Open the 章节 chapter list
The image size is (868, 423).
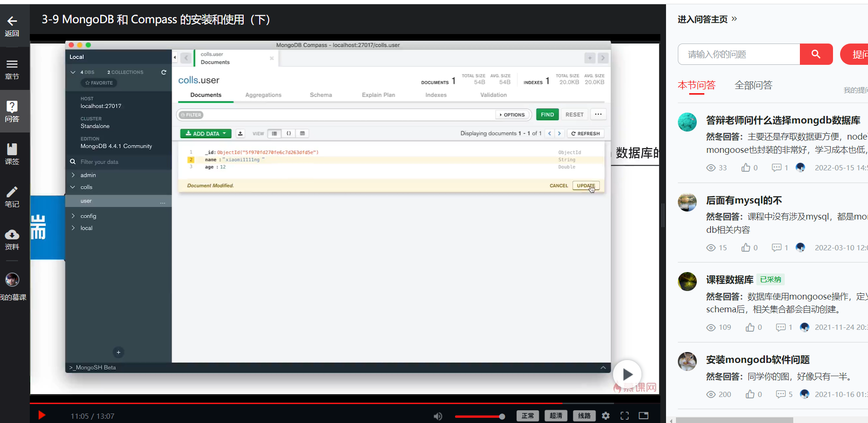12,69
